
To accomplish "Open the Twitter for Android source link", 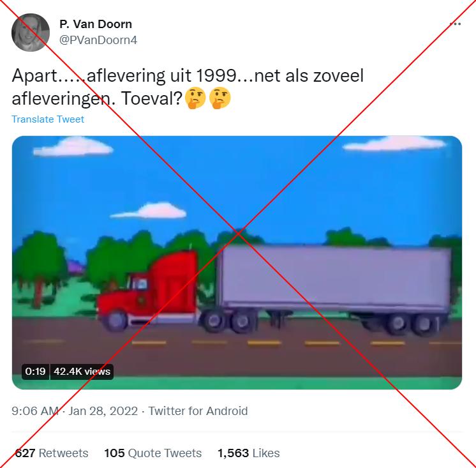I will click(198, 411).
